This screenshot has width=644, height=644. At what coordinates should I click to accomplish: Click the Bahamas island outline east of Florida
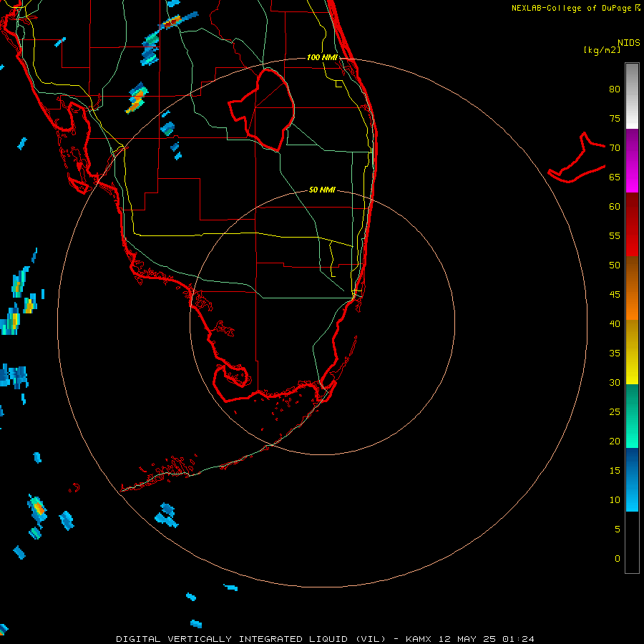pos(577,157)
